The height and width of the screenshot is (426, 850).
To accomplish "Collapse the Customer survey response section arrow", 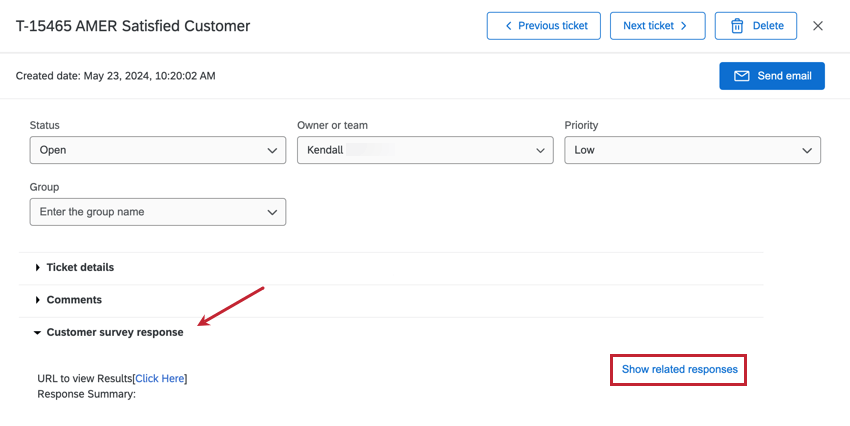I will [38, 333].
